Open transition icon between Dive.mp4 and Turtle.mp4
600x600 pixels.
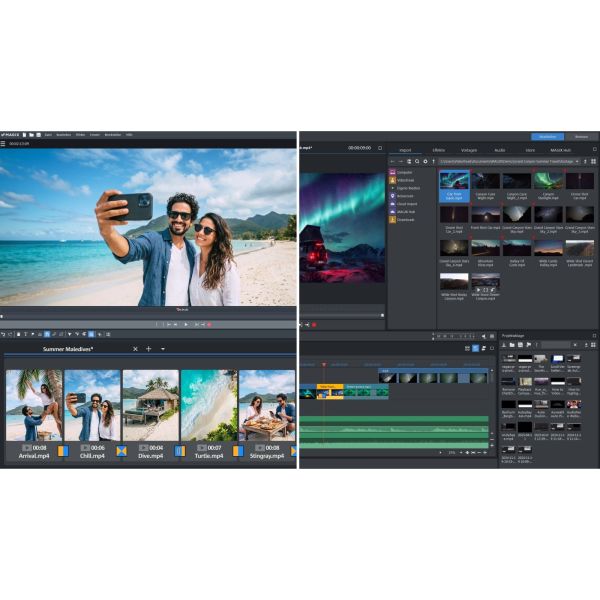pyautogui.click(x=180, y=452)
